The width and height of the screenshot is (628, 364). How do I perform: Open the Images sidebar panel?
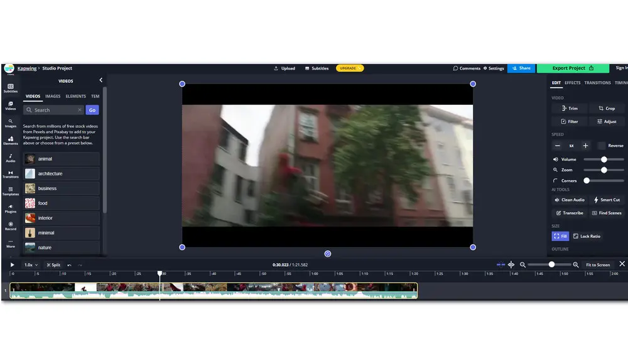click(11, 124)
